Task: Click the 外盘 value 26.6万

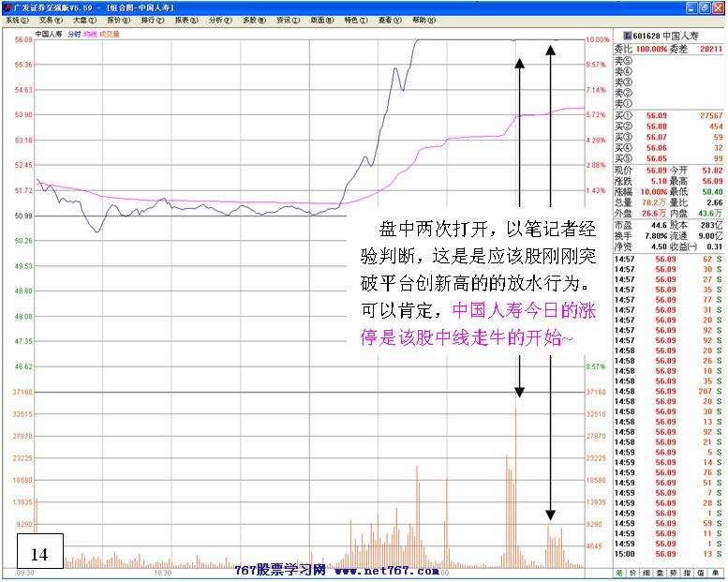Action: (x=655, y=213)
